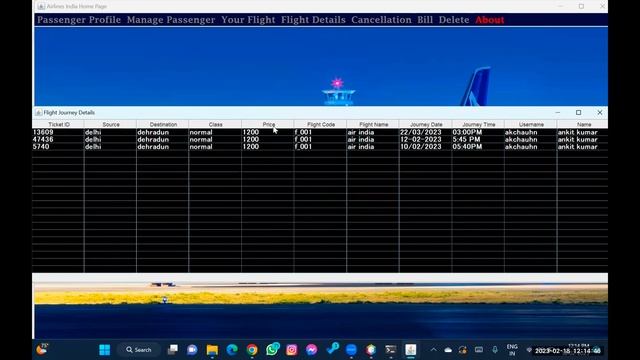Open the weather widget on taskbar
Image resolution: width=640 pixels, height=360 pixels.
coord(42,349)
